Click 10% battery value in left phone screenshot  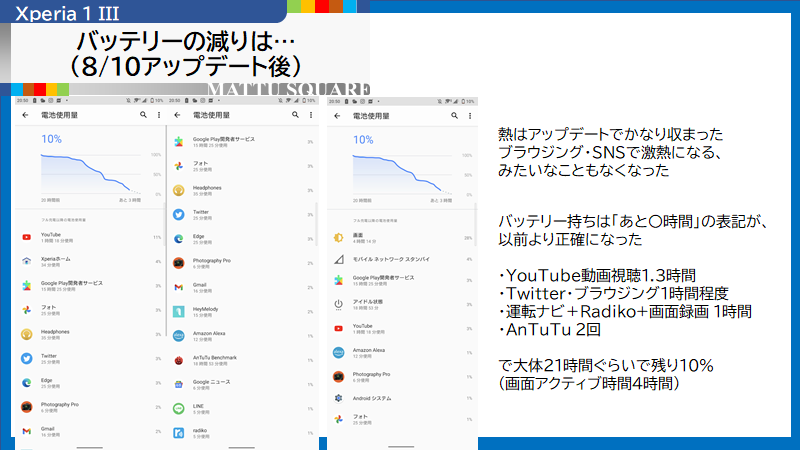pyautogui.click(x=52, y=139)
